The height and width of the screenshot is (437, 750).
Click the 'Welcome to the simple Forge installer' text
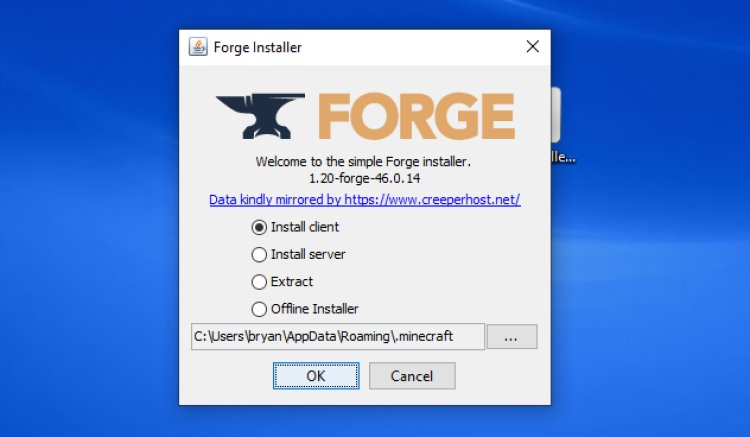click(363, 162)
